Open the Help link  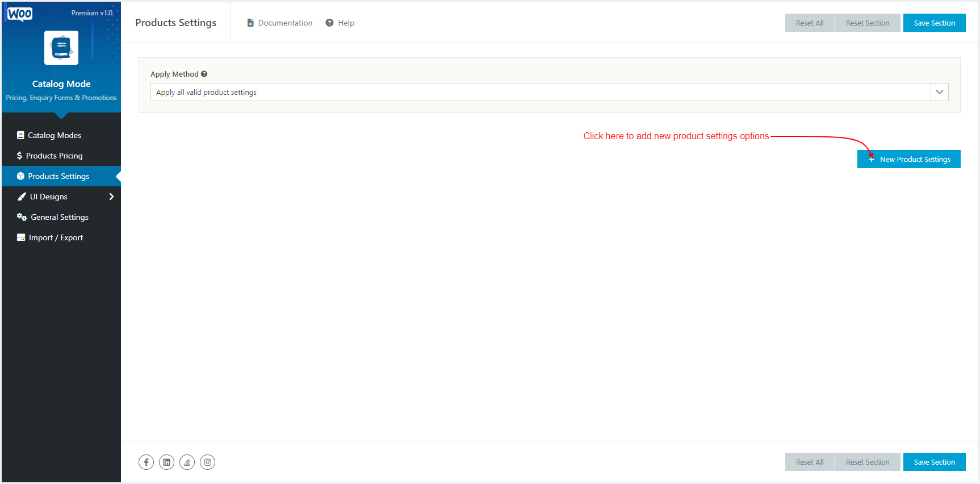click(340, 23)
